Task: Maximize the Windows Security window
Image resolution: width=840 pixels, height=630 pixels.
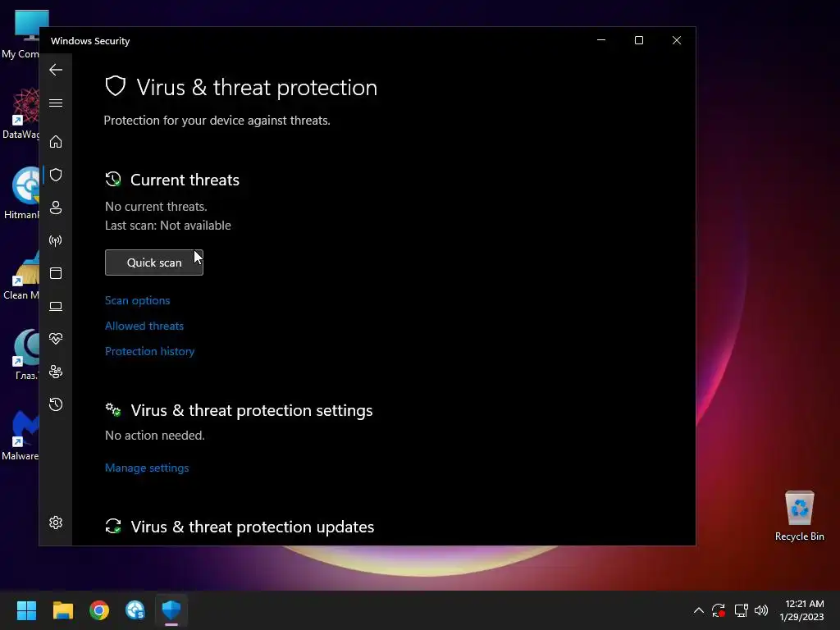Action: [x=638, y=40]
